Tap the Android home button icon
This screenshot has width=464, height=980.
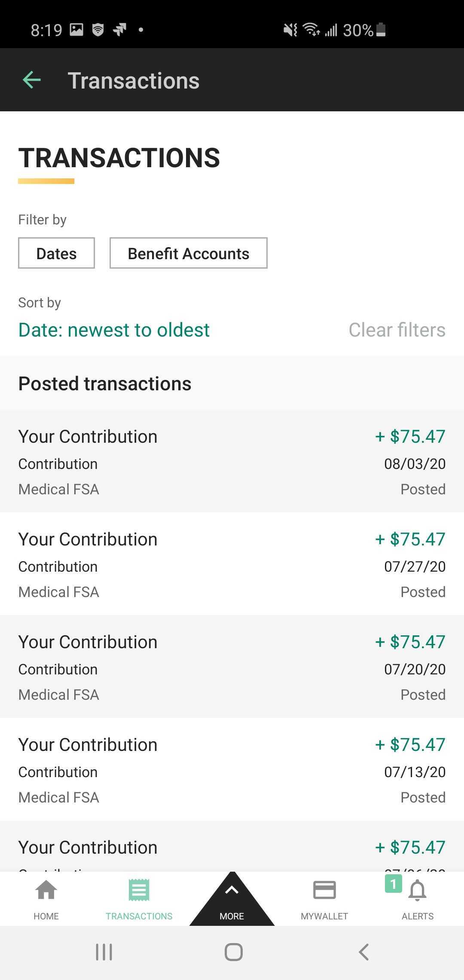(233, 952)
